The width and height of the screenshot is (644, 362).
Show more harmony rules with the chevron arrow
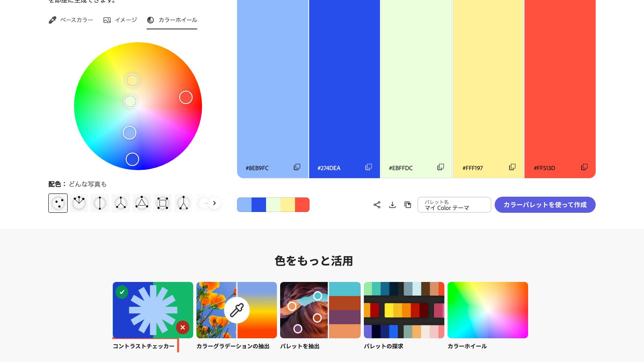(215, 203)
